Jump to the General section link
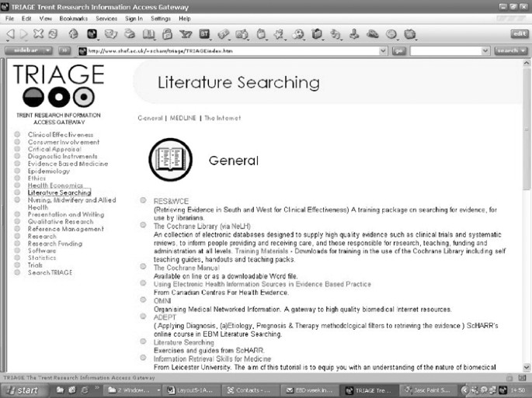Screen dimensions: 532x398 150,118
